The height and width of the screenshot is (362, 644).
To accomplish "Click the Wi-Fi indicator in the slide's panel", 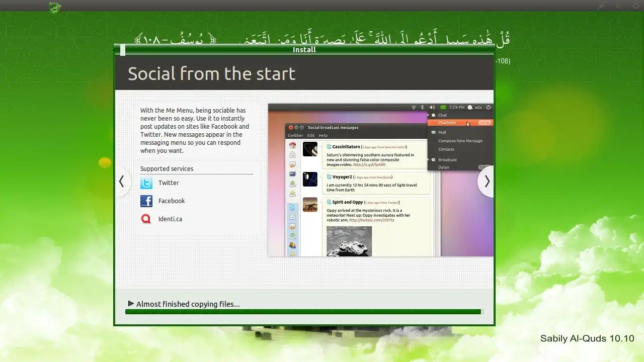I will pos(414,107).
